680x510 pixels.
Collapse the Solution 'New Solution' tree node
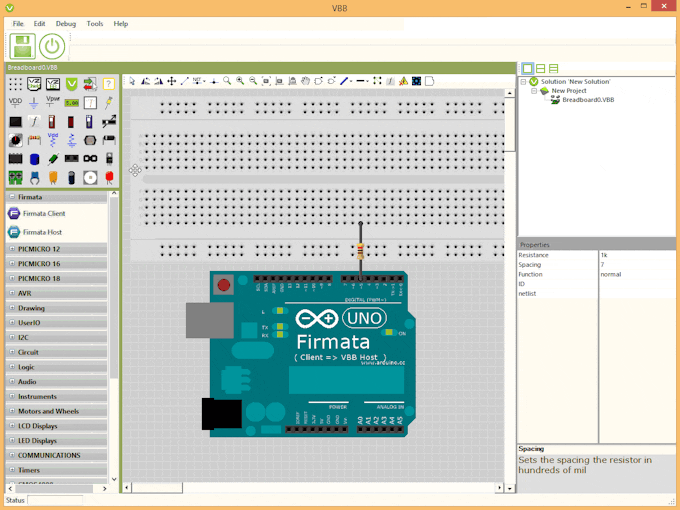point(524,81)
